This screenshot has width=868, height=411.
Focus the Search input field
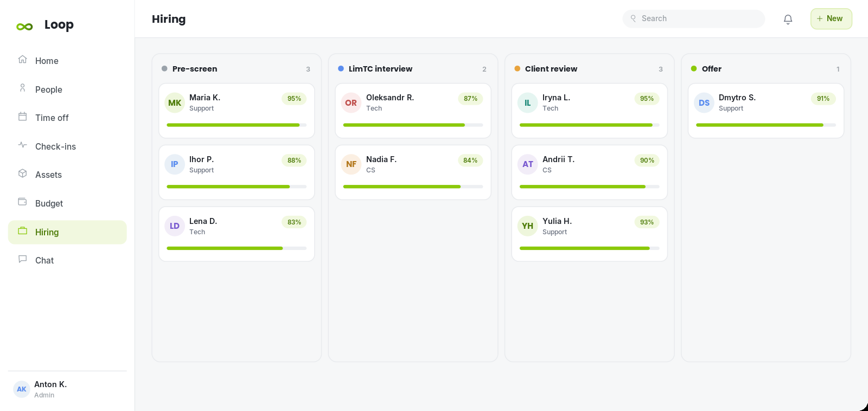(x=693, y=19)
